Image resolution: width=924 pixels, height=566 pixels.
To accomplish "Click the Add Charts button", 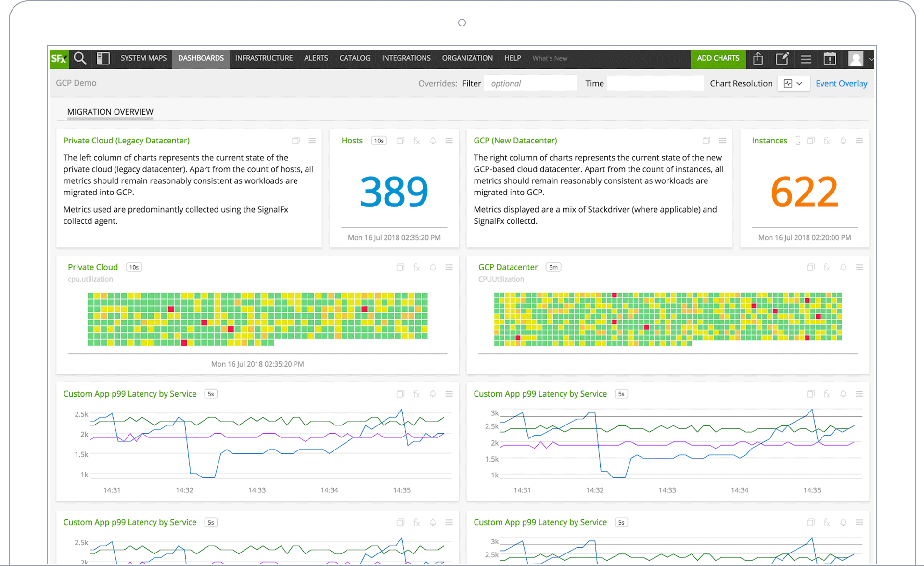I will coord(718,58).
